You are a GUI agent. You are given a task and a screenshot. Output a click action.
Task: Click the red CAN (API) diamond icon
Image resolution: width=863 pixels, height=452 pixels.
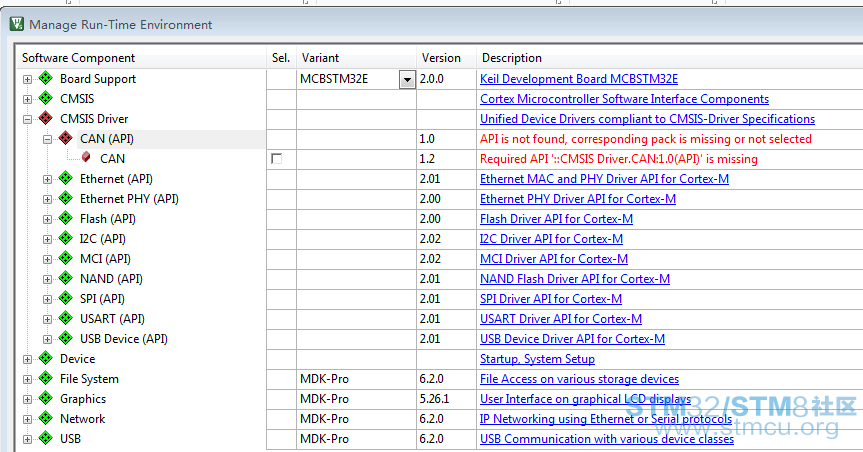pyautogui.click(x=65, y=138)
